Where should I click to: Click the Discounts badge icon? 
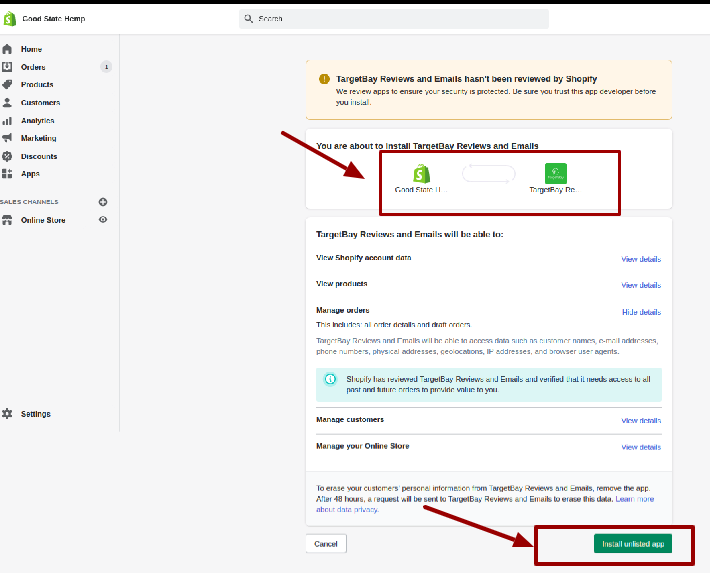[7, 156]
